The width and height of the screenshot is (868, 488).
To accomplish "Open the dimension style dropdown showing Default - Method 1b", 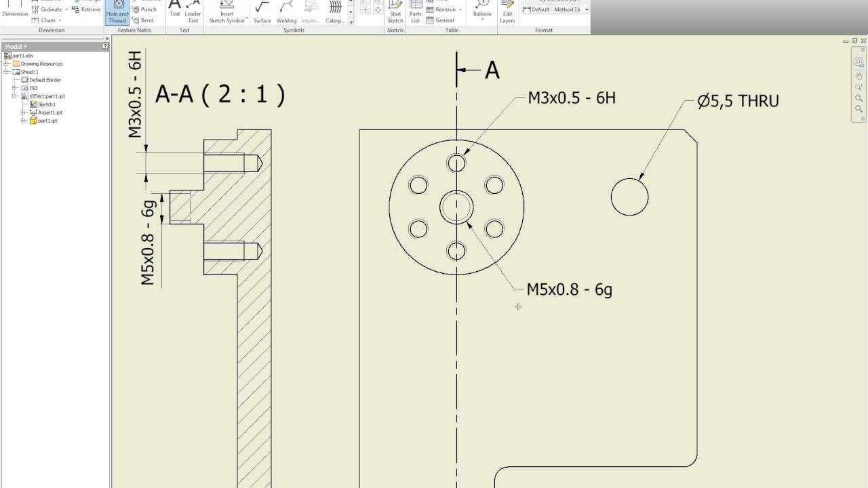I will (587, 10).
